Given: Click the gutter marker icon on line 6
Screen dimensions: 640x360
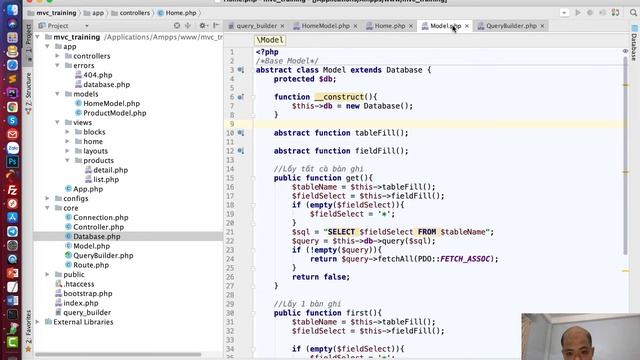Looking at the screenshot, I should click(x=241, y=97).
